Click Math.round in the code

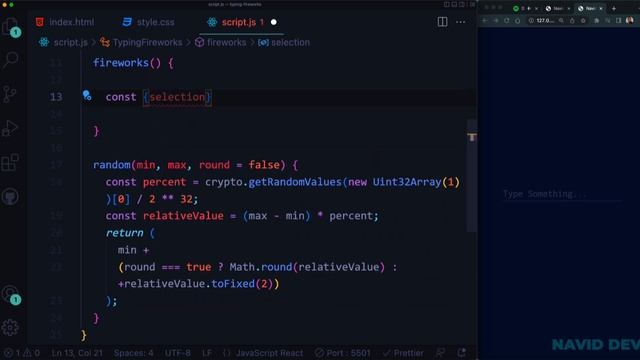(x=261, y=267)
